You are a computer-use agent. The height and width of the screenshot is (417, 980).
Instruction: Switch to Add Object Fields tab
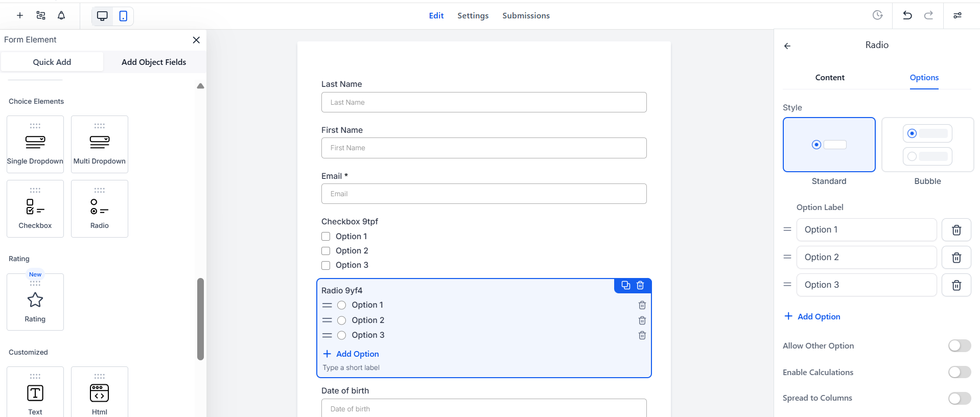(154, 62)
